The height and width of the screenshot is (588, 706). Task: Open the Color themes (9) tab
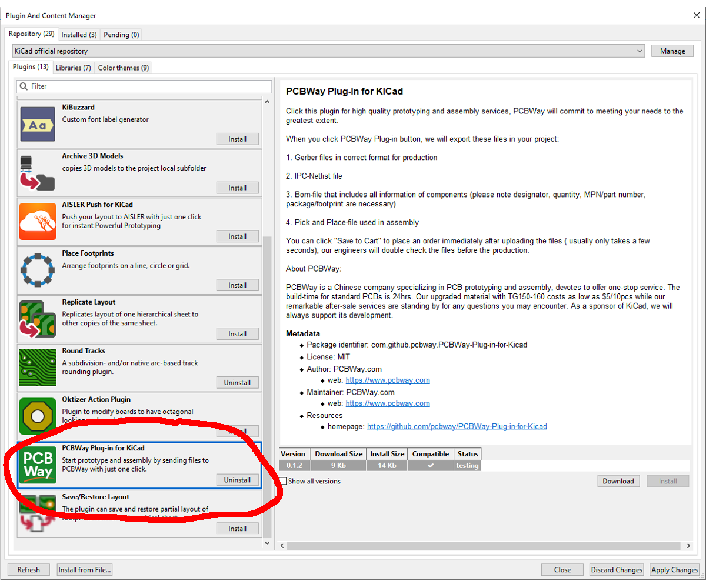[124, 68]
